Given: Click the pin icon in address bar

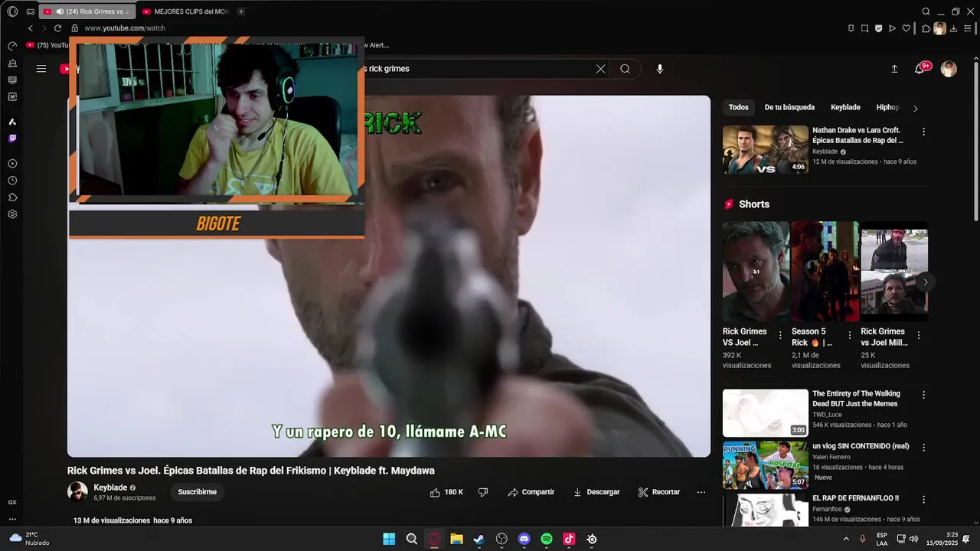Looking at the screenshot, I should 851,28.
